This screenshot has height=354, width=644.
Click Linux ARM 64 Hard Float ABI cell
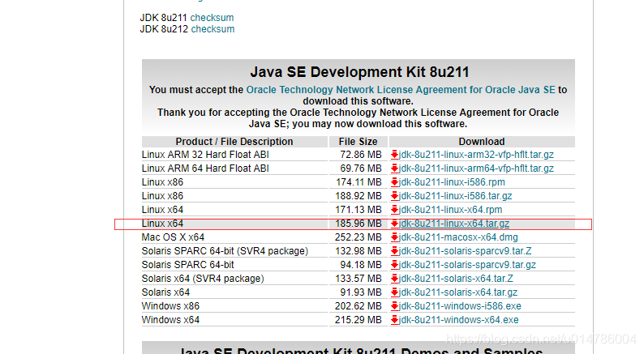click(x=205, y=168)
